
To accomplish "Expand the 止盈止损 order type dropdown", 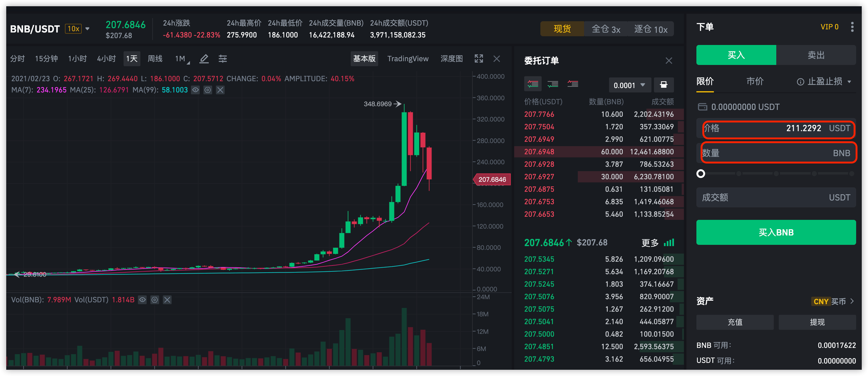I will 850,82.
